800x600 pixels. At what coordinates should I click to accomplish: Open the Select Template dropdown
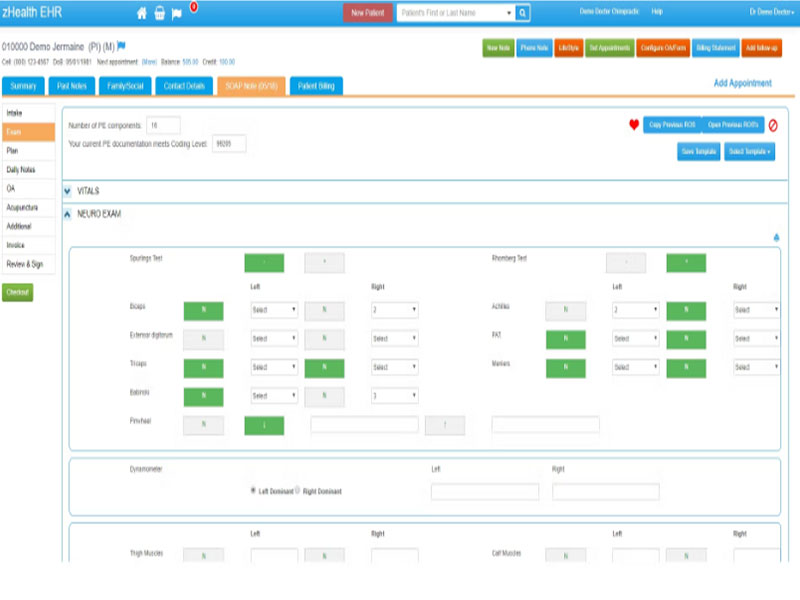750,151
